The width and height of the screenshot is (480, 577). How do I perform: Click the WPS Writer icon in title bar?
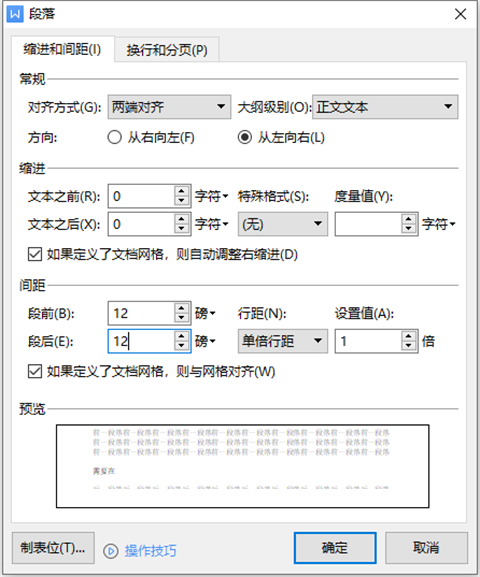click(15, 14)
